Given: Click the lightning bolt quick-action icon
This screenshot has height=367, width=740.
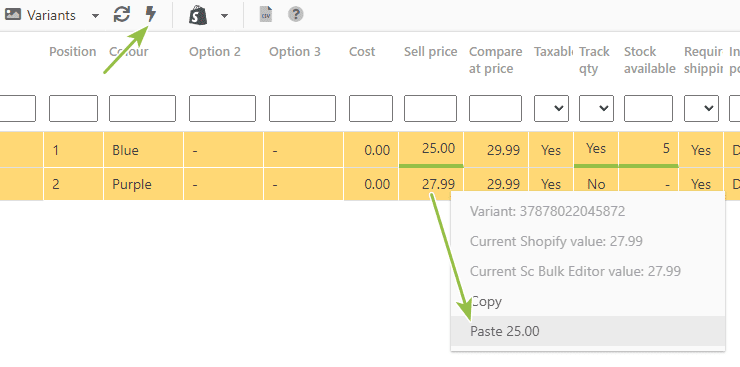Looking at the screenshot, I should [x=151, y=15].
